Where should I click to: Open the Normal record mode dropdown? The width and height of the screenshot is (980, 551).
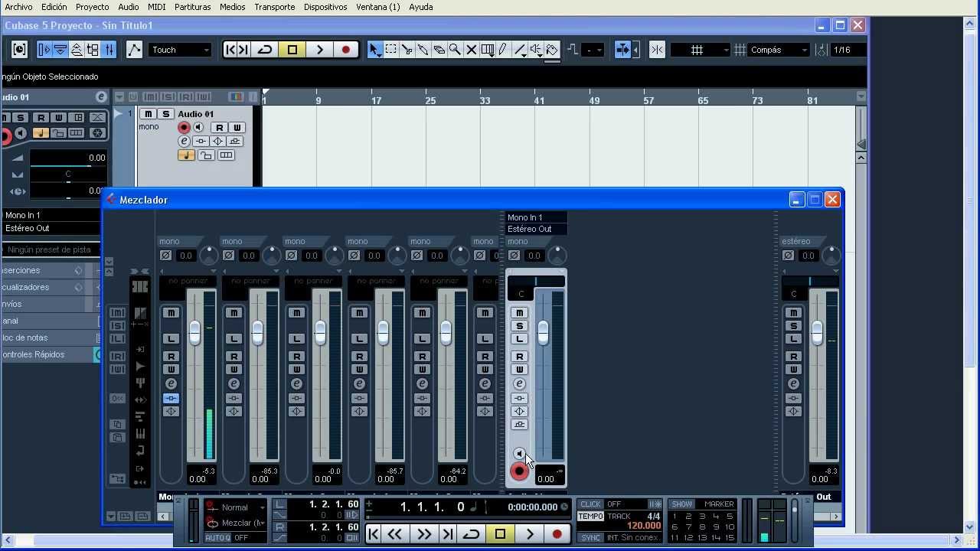236,507
